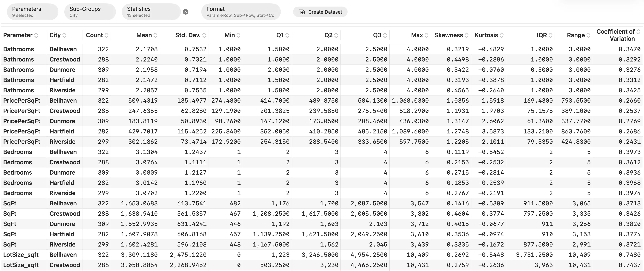Select the Bathrooms Bellhaven parameter cell
644x271 pixels.
tap(24, 49)
